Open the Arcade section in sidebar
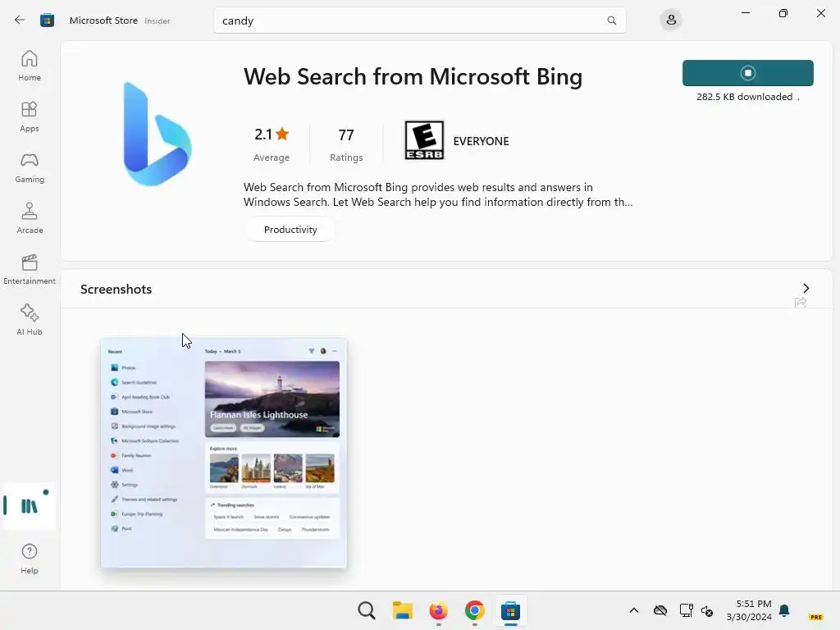840x630 pixels. coord(30,218)
